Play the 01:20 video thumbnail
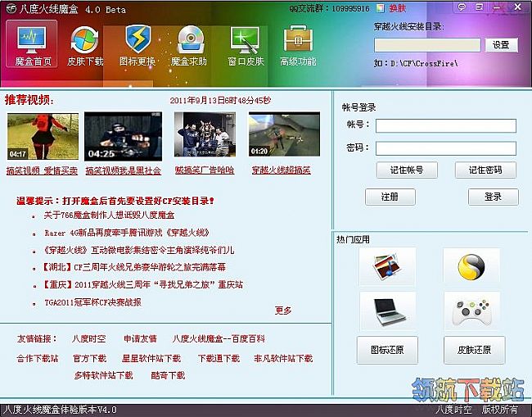532x417 pixels. pos(284,134)
